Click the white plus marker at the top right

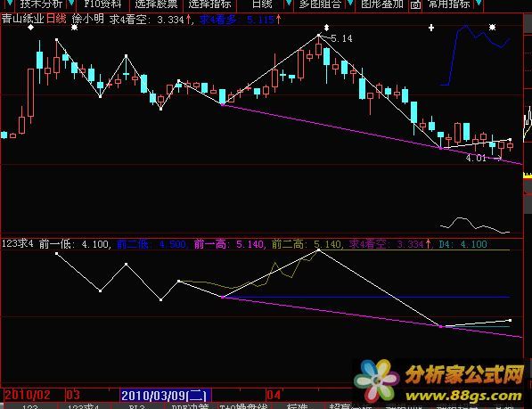[431, 28]
